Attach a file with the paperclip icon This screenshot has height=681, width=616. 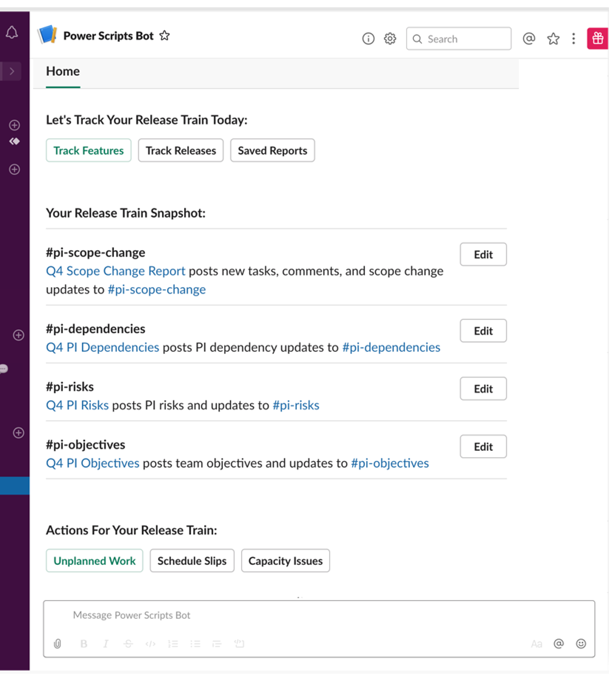pyautogui.click(x=57, y=643)
